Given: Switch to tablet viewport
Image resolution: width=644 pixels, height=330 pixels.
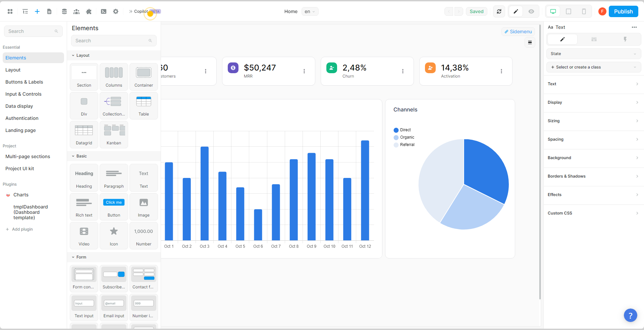Looking at the screenshot, I should 569,11.
